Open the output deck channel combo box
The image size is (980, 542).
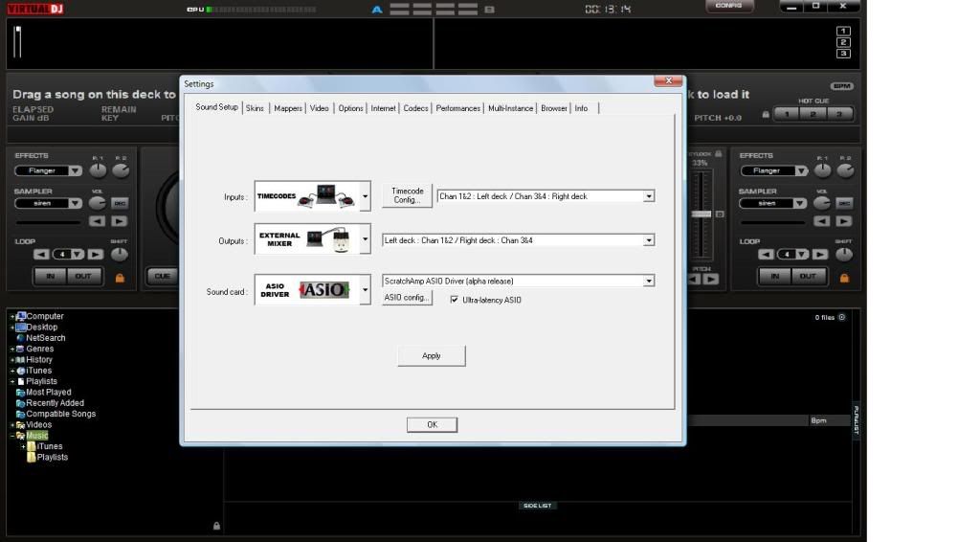(x=518, y=240)
